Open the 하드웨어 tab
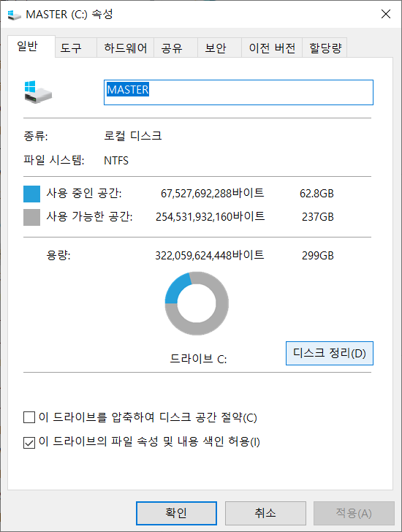 (126, 47)
